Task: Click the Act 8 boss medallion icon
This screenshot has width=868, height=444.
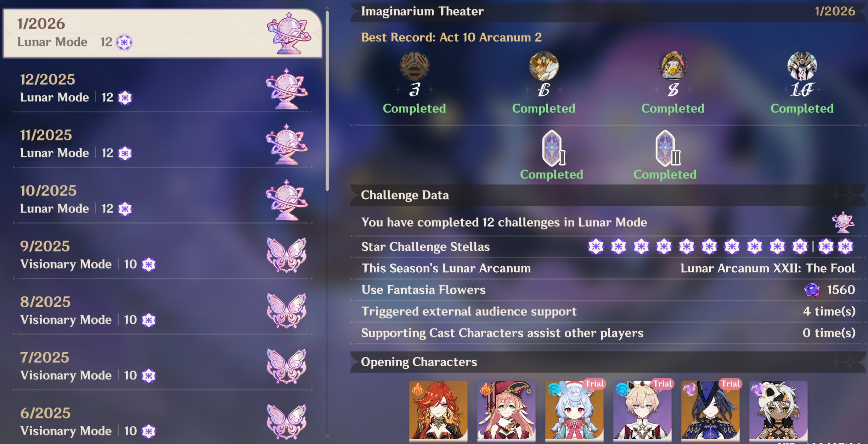Action: click(673, 66)
